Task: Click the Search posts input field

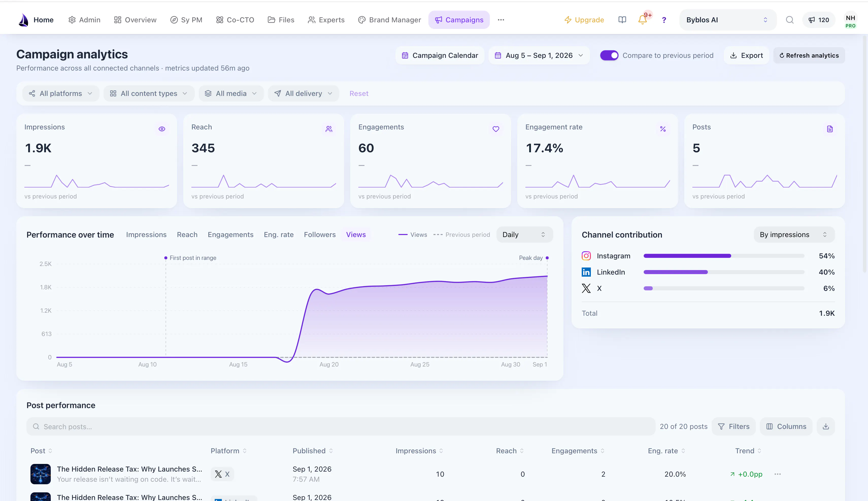Action: pos(341,426)
